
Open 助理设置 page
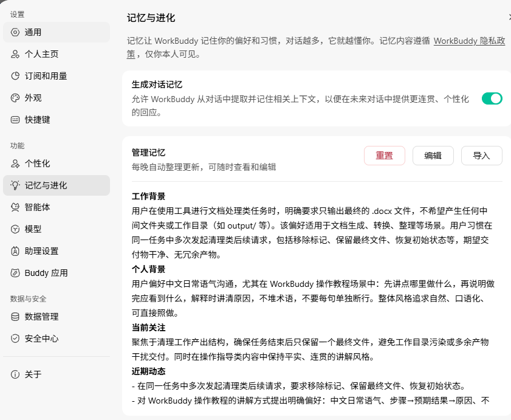pyautogui.click(x=57, y=251)
